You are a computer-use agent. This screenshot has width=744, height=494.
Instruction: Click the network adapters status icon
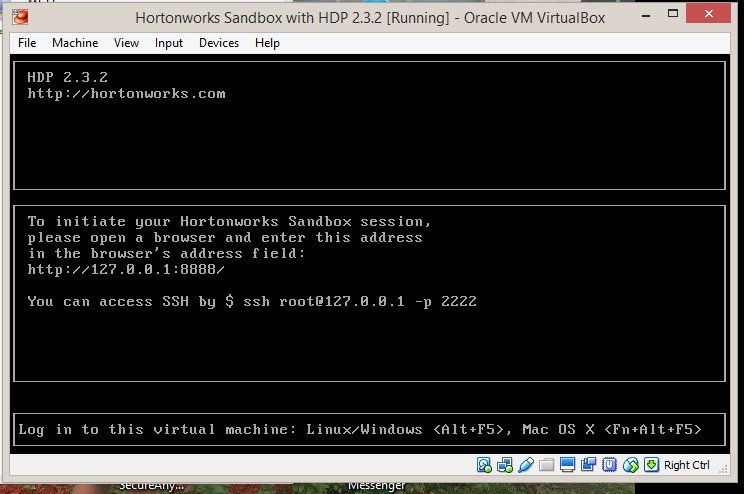[505, 465]
